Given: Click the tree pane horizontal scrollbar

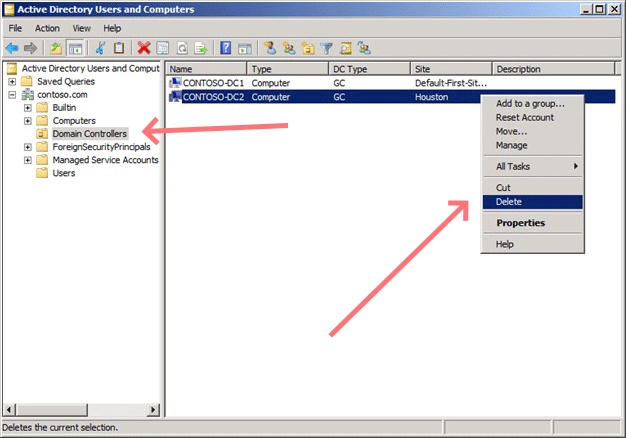Looking at the screenshot, I should [x=80, y=410].
